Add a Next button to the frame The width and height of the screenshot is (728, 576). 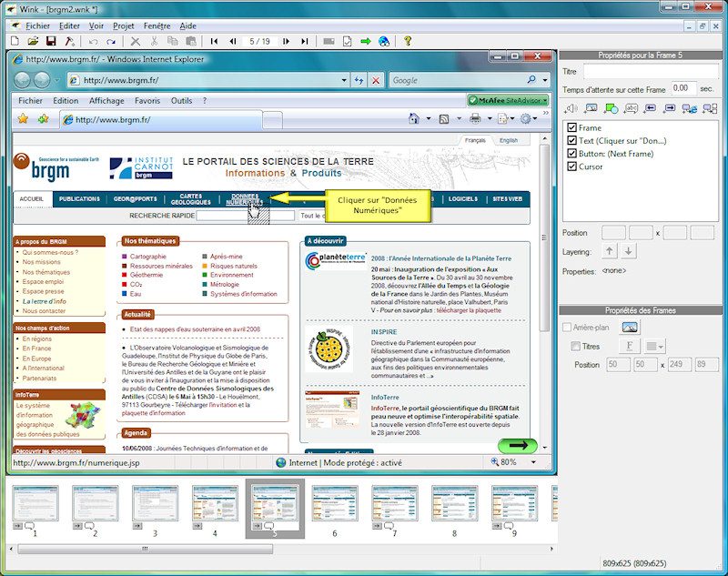(670, 108)
